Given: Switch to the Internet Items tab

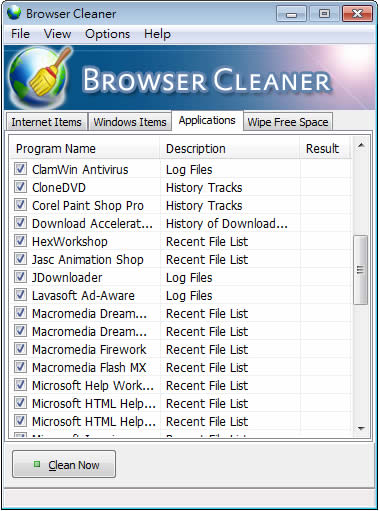Looking at the screenshot, I should (x=47, y=122).
